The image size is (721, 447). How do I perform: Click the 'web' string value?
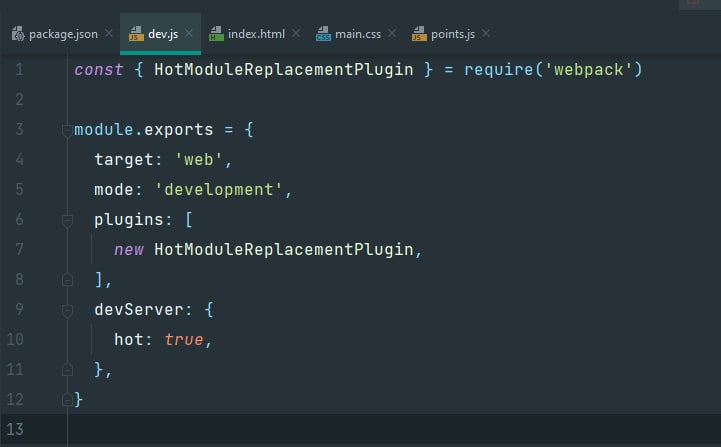(x=199, y=160)
